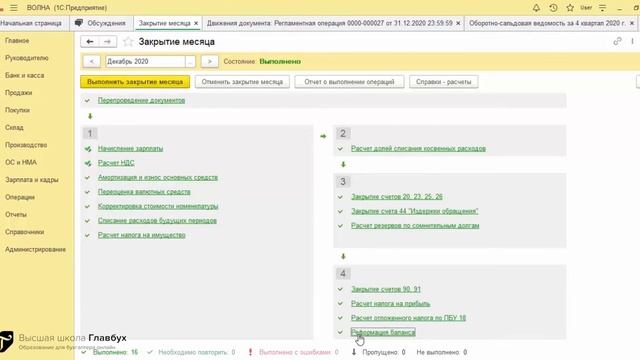Open Расчет НДС operation
The width and height of the screenshot is (640, 360).
116,163
